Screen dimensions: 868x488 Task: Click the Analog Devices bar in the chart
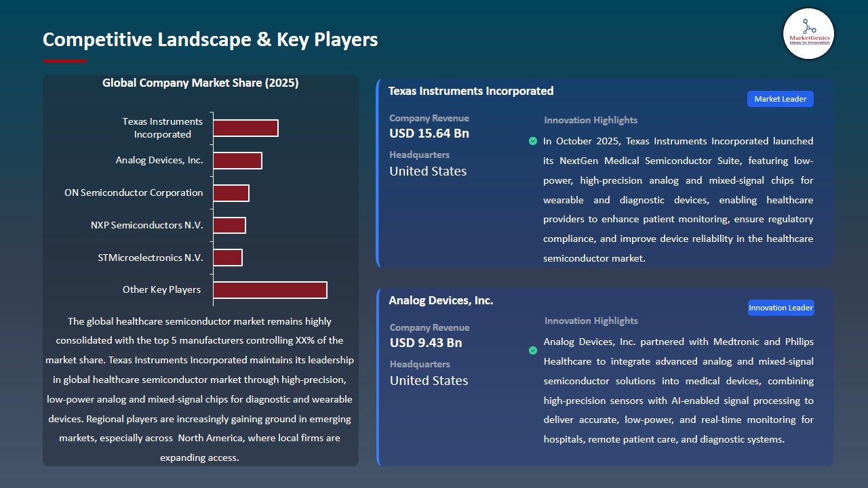point(237,160)
